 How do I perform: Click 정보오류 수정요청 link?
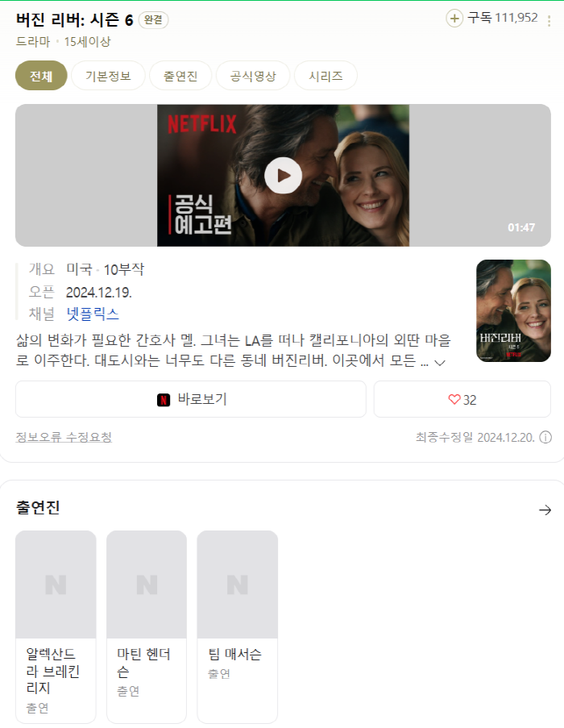click(x=64, y=437)
